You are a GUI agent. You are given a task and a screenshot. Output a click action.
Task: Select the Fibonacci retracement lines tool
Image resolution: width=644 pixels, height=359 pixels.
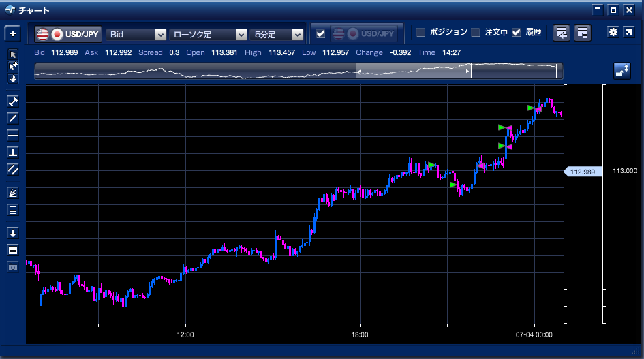tap(13, 210)
